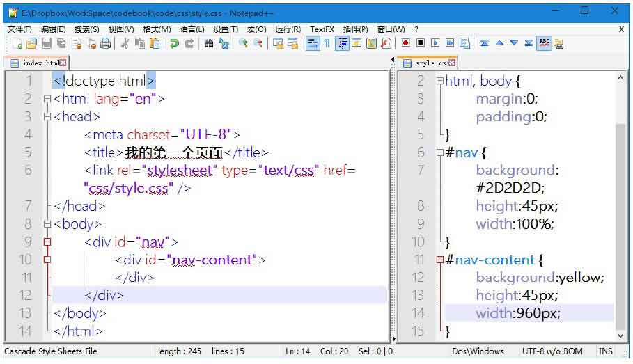Click the vertical scrollbar thumb in style.css pane
Image resolution: width=633 pixels, height=364 pixels.
coord(620,226)
